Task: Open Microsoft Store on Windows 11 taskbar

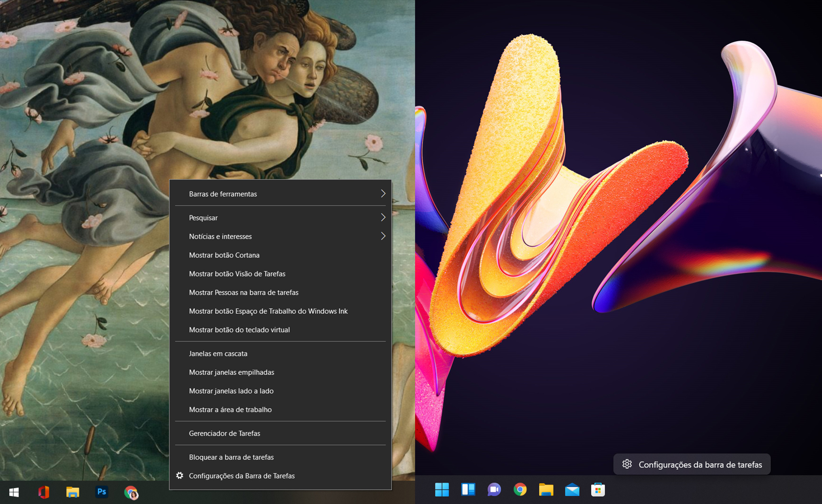Action: click(598, 489)
